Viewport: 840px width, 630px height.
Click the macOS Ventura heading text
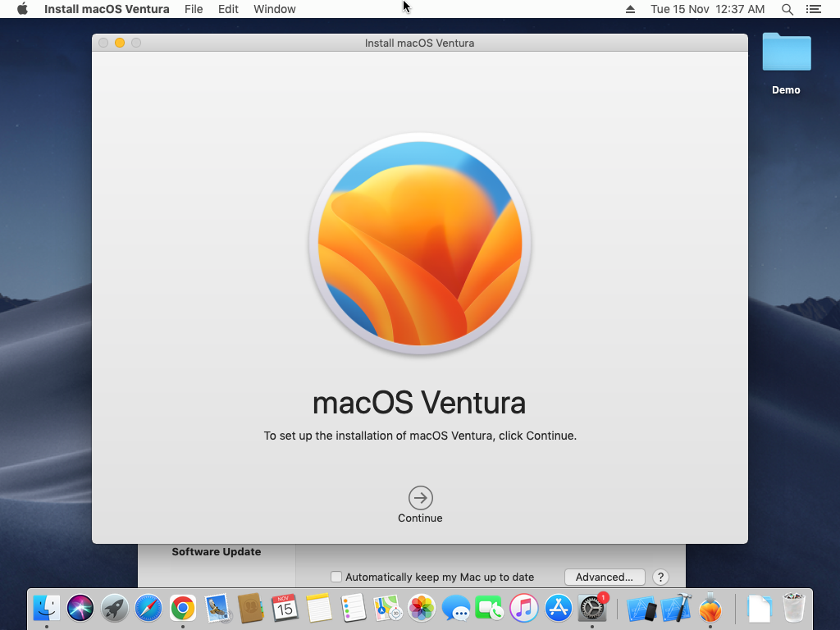click(x=419, y=403)
